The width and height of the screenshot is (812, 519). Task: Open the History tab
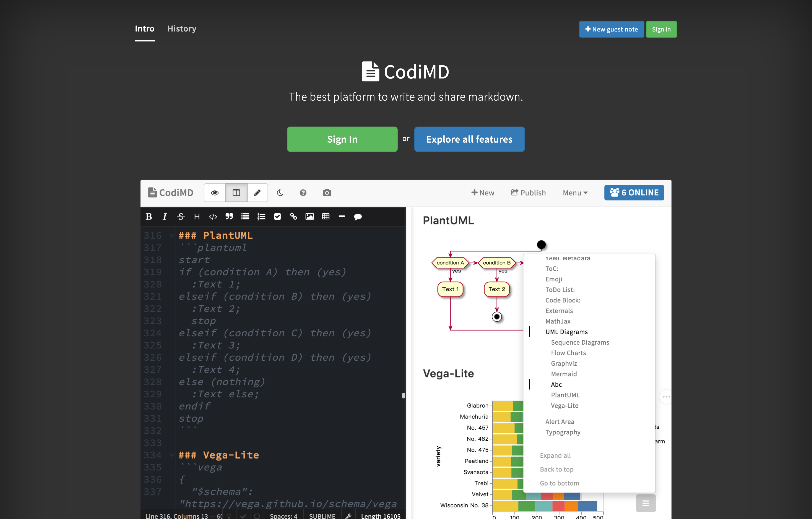pyautogui.click(x=182, y=29)
